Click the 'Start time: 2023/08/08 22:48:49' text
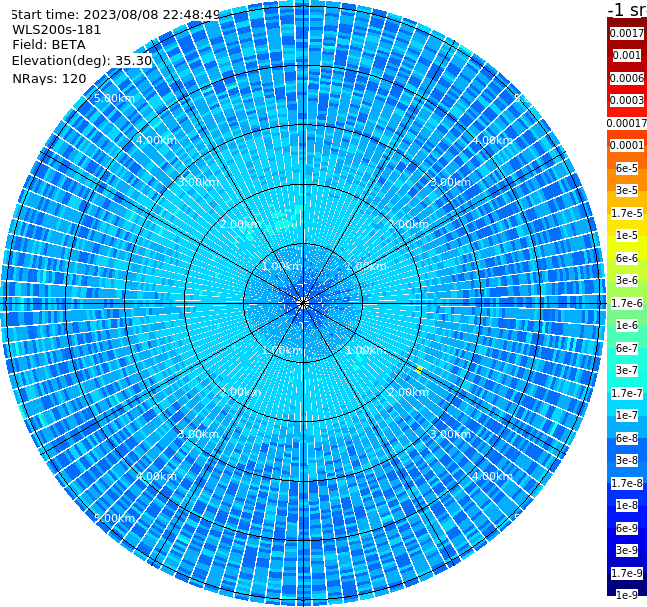Image resolution: width=647 pixels, height=607 pixels. 115,15
